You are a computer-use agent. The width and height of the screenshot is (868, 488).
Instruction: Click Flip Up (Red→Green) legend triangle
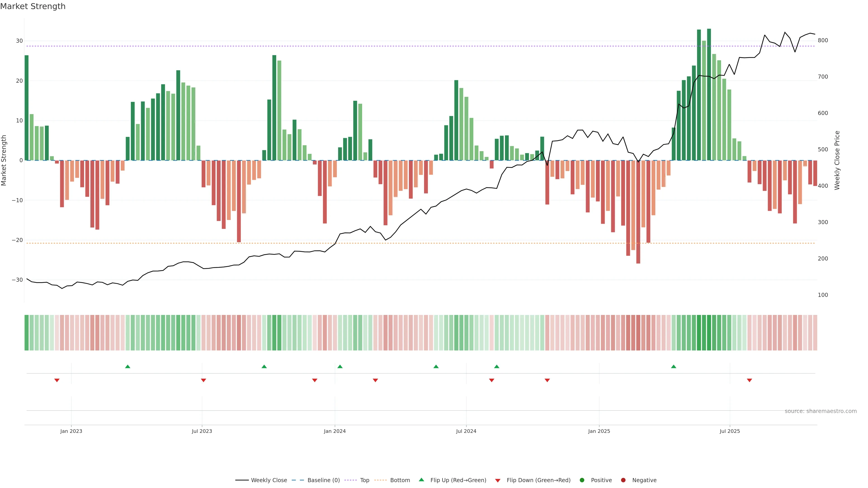click(421, 480)
